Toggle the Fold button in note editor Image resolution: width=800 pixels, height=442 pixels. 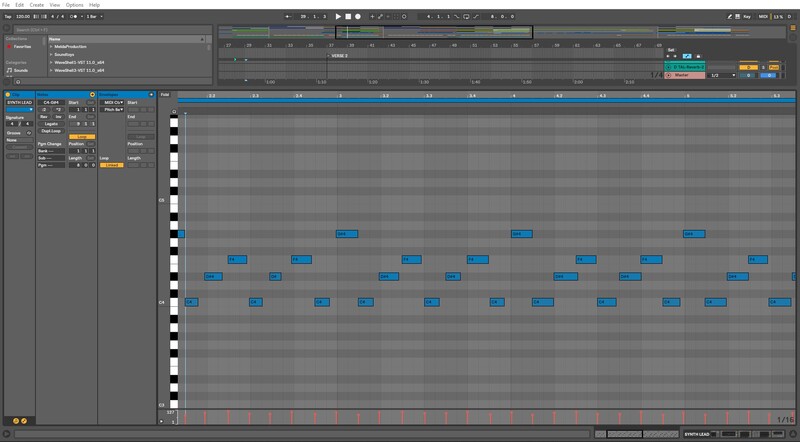click(x=165, y=94)
